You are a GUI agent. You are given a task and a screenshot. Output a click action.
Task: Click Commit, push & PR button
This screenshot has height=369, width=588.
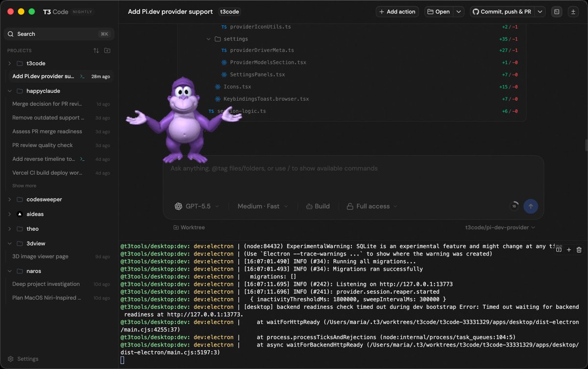click(502, 12)
